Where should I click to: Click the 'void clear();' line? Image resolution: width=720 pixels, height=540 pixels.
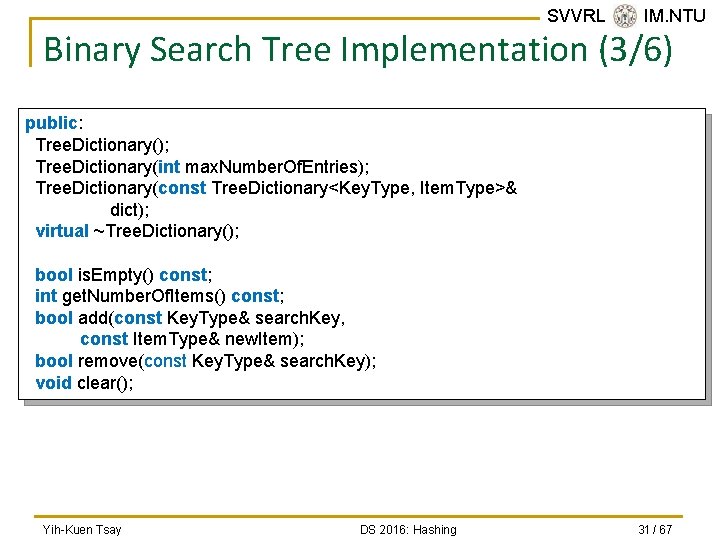coord(84,383)
